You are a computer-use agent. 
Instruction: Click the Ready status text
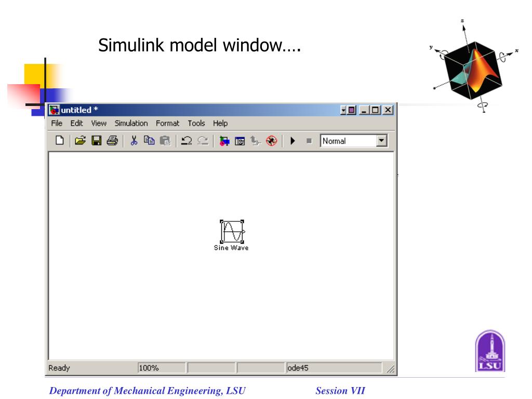coord(59,368)
